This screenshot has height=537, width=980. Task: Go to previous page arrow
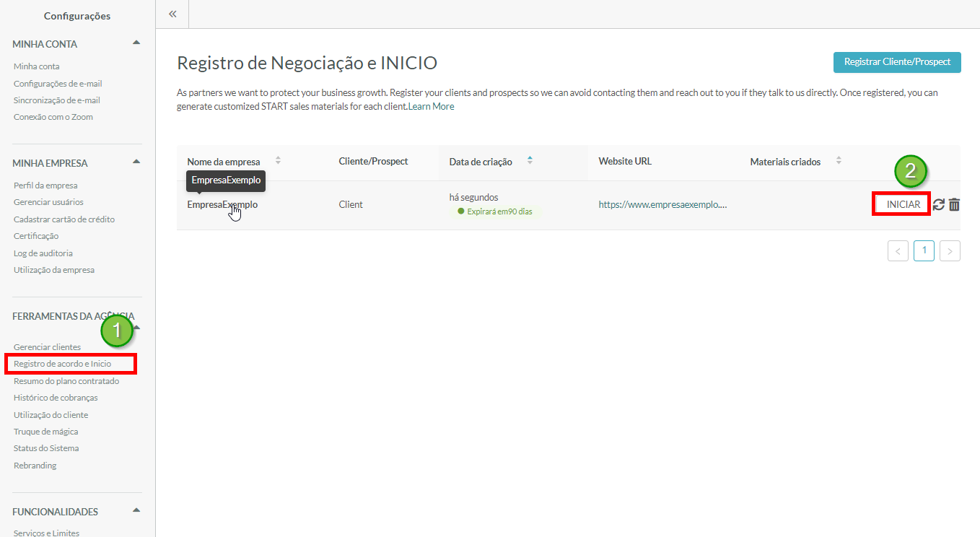click(x=898, y=251)
